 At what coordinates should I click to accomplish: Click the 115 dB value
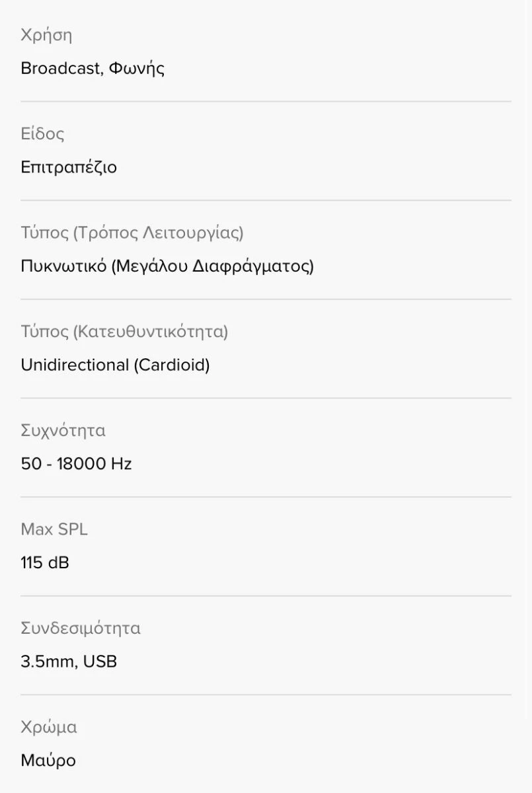45,563
